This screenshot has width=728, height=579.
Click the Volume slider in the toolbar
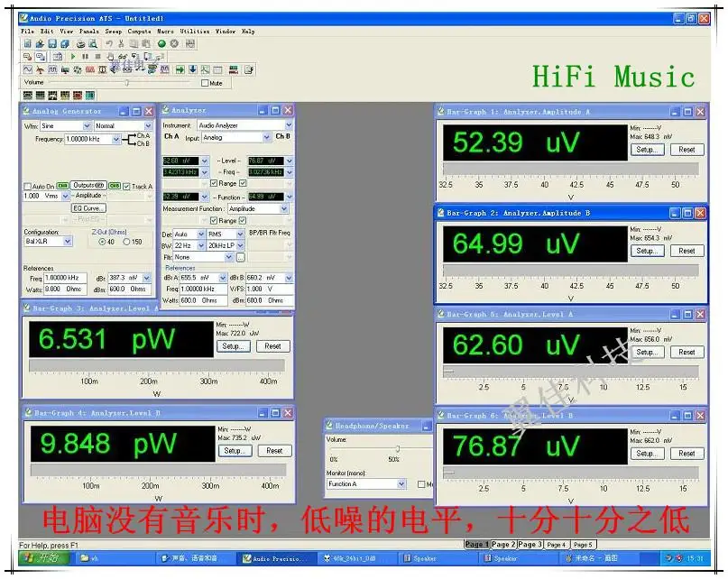[127, 83]
